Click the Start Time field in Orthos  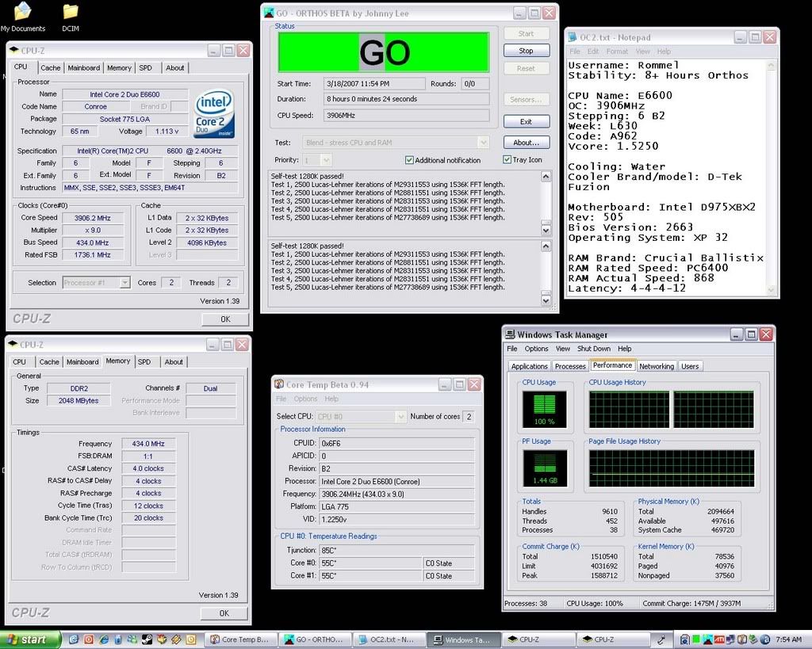coord(374,83)
